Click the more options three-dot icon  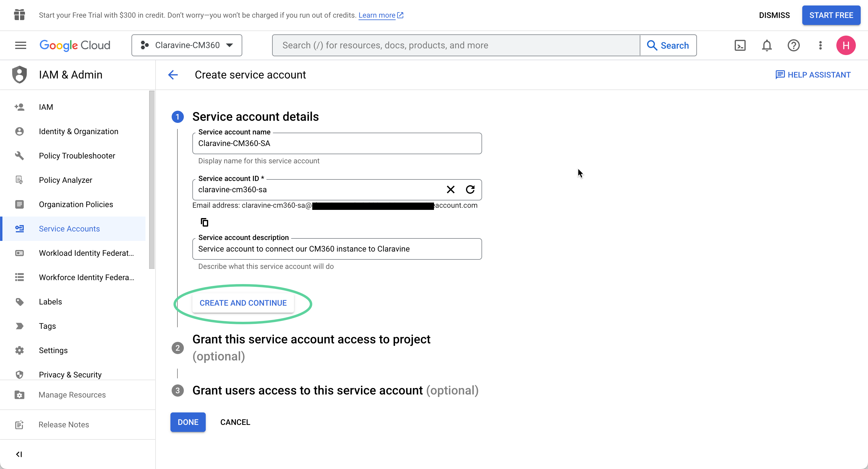(x=820, y=45)
